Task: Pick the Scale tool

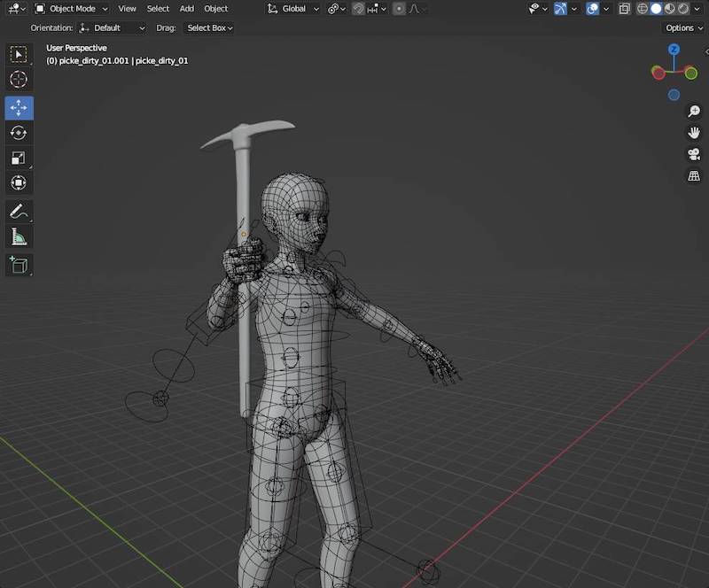Action: click(x=19, y=159)
